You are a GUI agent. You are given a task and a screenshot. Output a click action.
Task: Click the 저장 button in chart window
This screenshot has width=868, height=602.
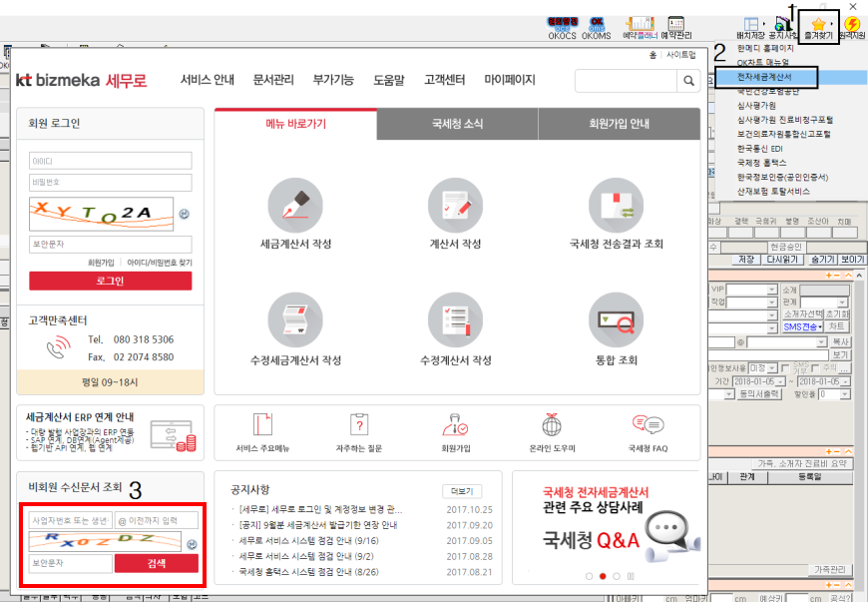(745, 260)
